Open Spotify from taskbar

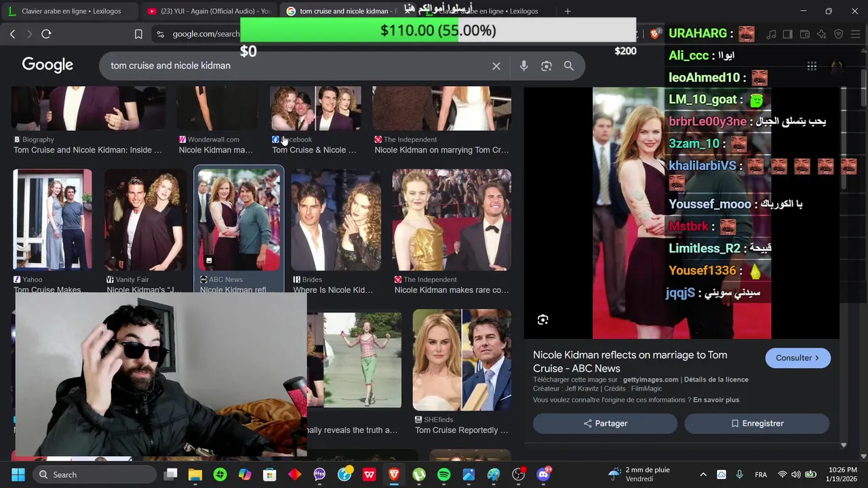point(443,474)
